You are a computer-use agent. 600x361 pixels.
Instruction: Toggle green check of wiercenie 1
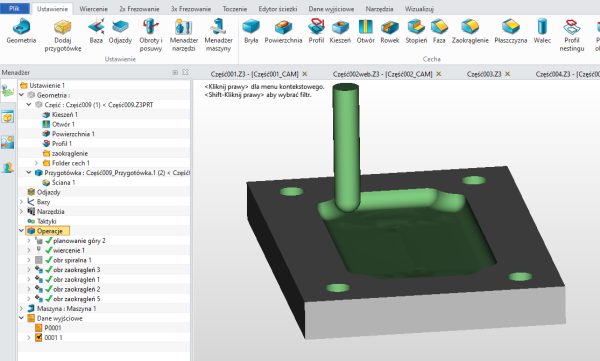(48, 250)
